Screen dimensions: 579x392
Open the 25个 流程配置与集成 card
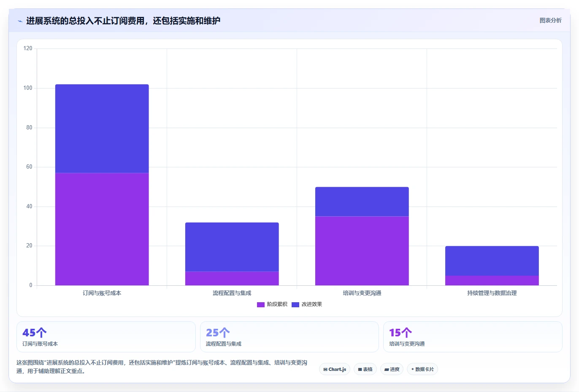[x=289, y=337]
